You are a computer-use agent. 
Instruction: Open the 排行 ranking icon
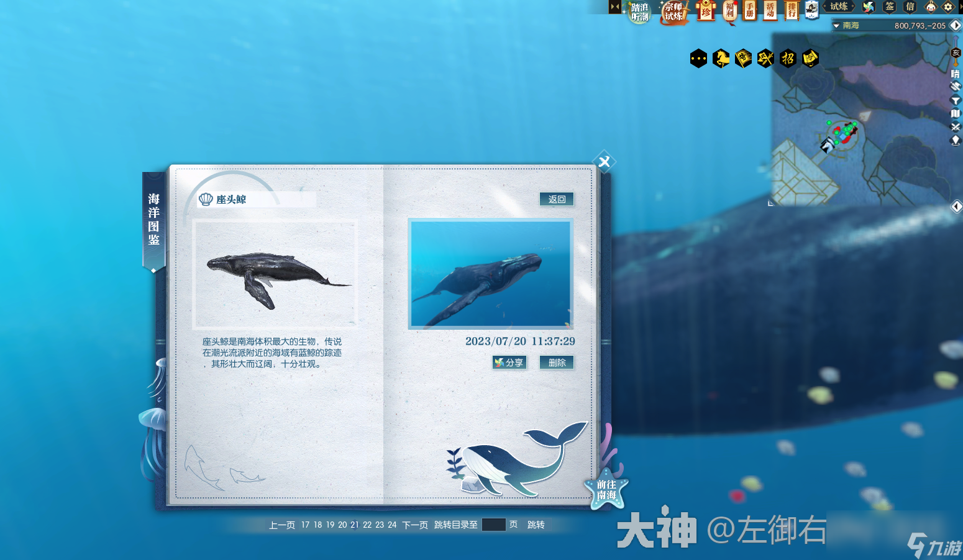tap(792, 10)
